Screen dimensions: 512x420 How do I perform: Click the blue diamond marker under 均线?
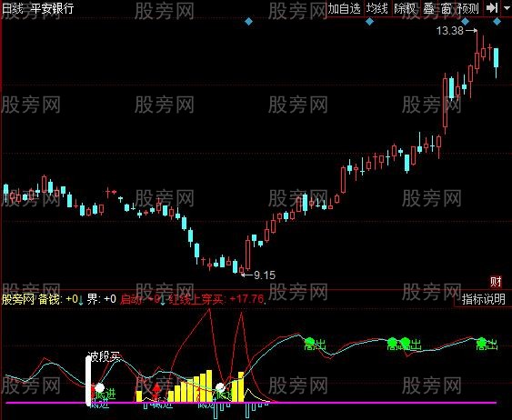(369, 22)
